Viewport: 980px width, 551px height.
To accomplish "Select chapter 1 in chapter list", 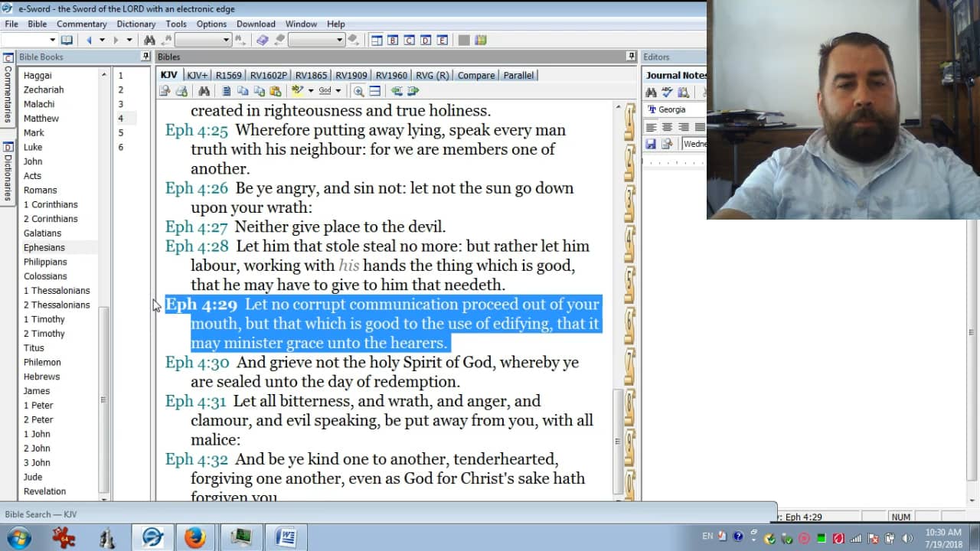I will click(x=121, y=76).
